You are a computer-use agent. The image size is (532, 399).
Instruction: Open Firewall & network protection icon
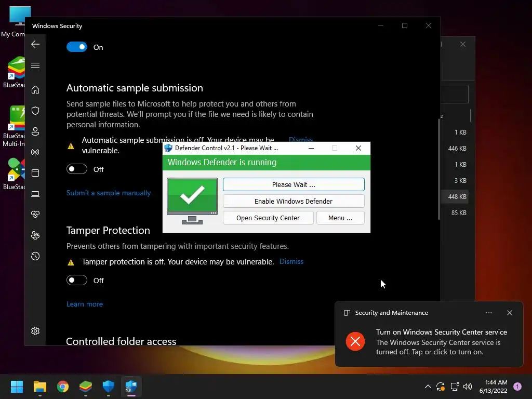[35, 152]
